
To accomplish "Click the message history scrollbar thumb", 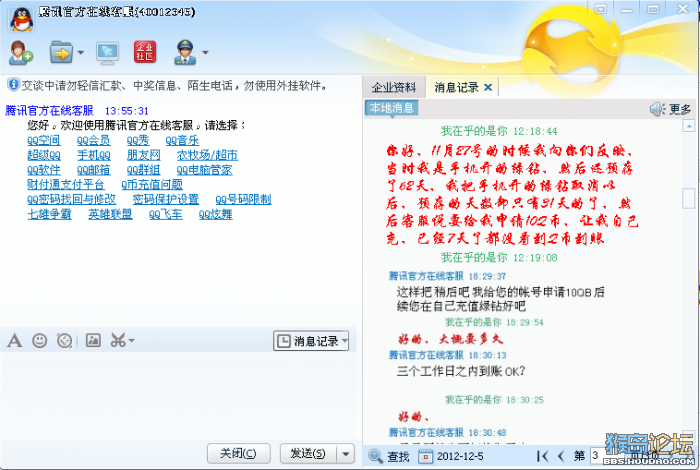I will (689, 198).
